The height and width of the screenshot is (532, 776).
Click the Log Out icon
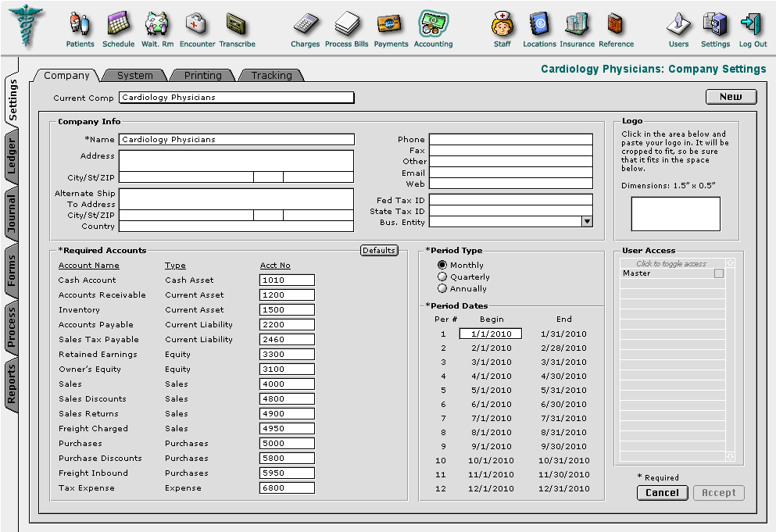[x=753, y=30]
